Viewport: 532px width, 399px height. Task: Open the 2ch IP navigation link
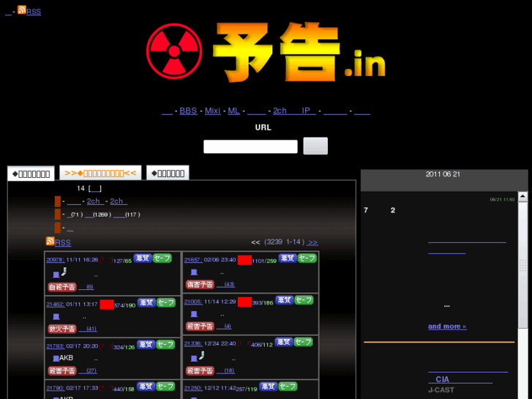(294, 111)
